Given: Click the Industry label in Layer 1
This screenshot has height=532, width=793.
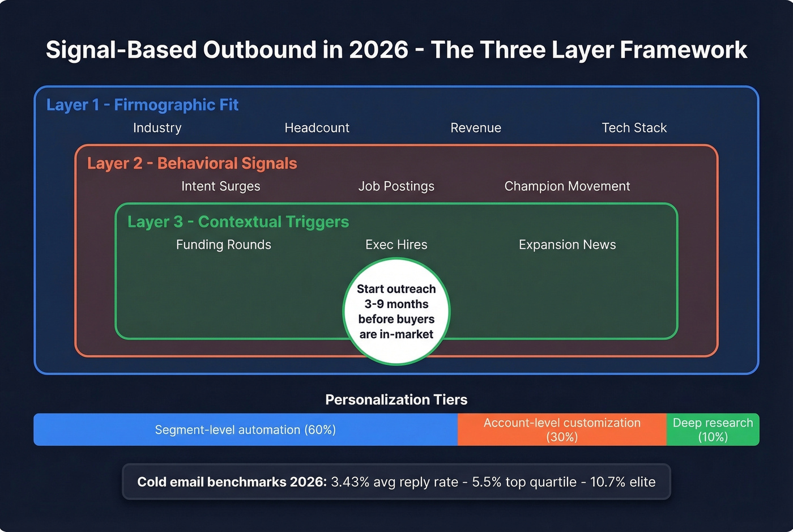Looking at the screenshot, I should [x=157, y=127].
